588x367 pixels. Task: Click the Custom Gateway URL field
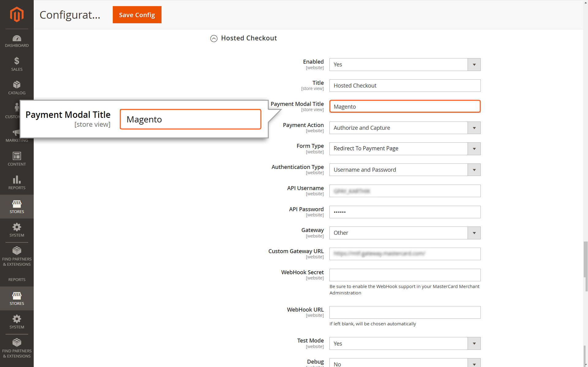pos(405,254)
